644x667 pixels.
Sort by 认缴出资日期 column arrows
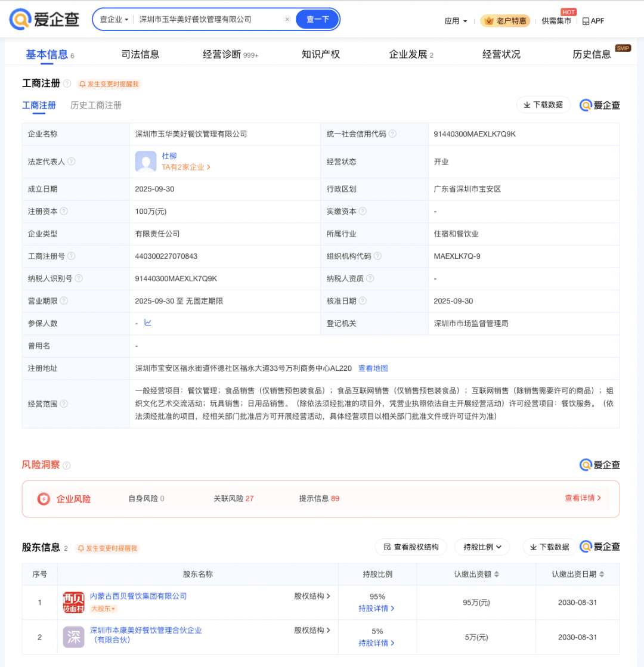coord(602,575)
